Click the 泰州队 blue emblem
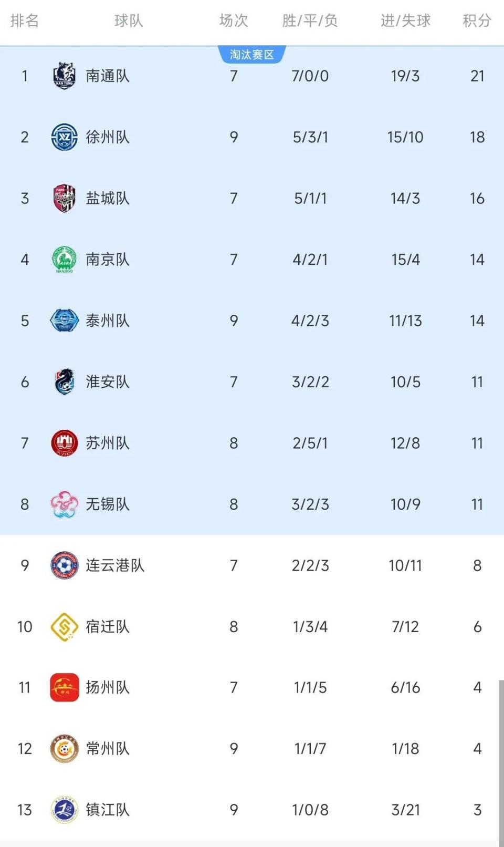Screen dimensions: 504x847 pyautogui.click(x=64, y=321)
